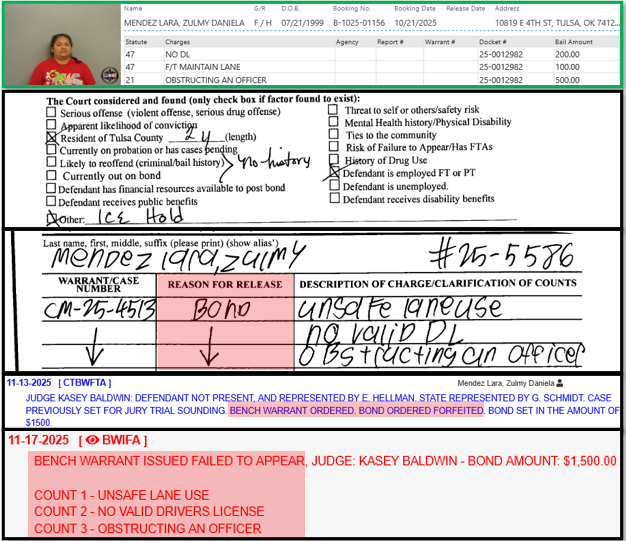Check Currently out on bond box
The width and height of the screenshot is (626, 541).
point(51,175)
